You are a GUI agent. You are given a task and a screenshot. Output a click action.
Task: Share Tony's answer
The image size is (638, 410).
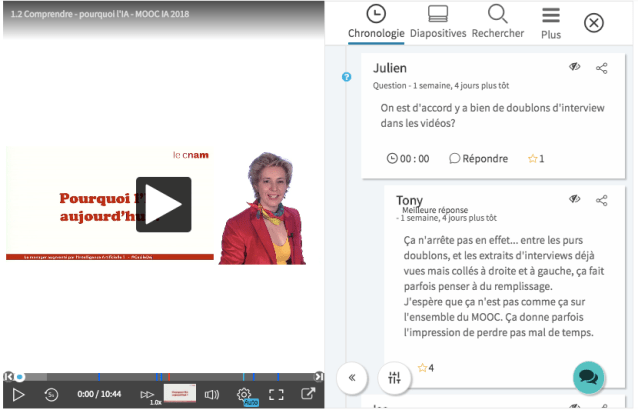tap(601, 200)
